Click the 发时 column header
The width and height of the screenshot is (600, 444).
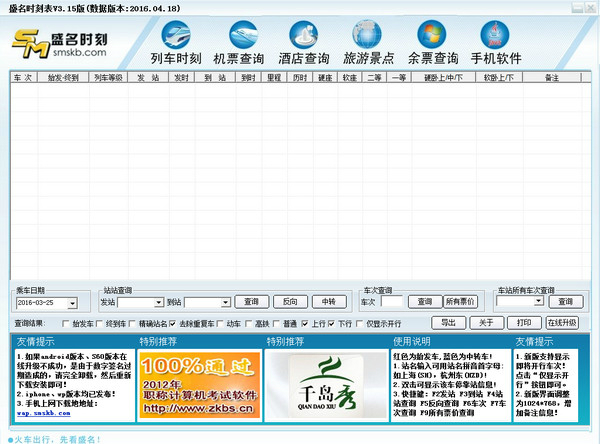coord(182,78)
